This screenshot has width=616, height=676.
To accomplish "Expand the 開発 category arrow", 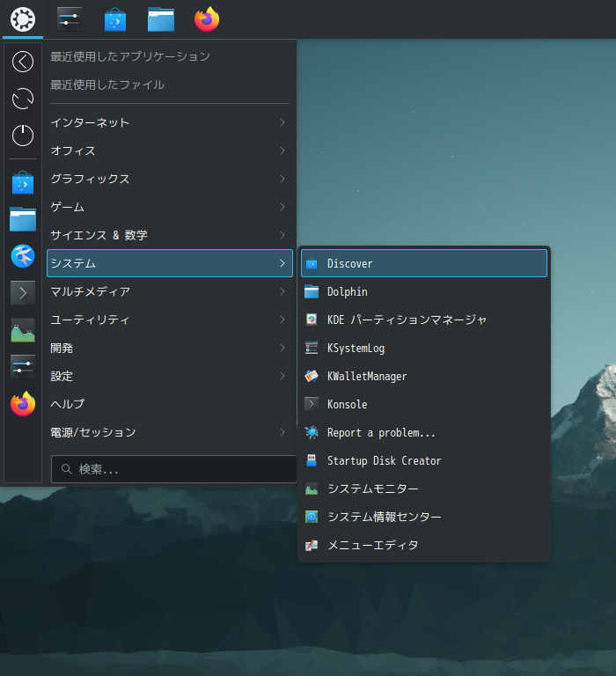I will (282, 348).
